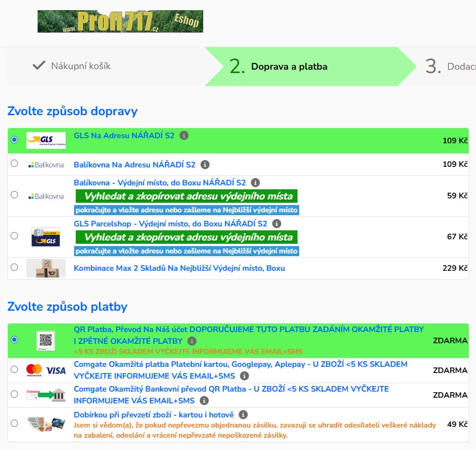Select Dobírkou cash on delivery radio
This screenshot has height=450, width=476.
click(x=14, y=424)
